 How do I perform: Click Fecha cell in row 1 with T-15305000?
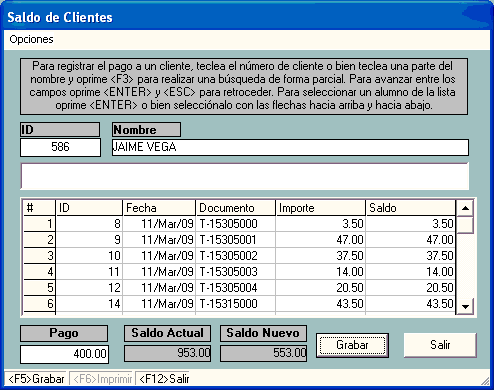point(159,224)
